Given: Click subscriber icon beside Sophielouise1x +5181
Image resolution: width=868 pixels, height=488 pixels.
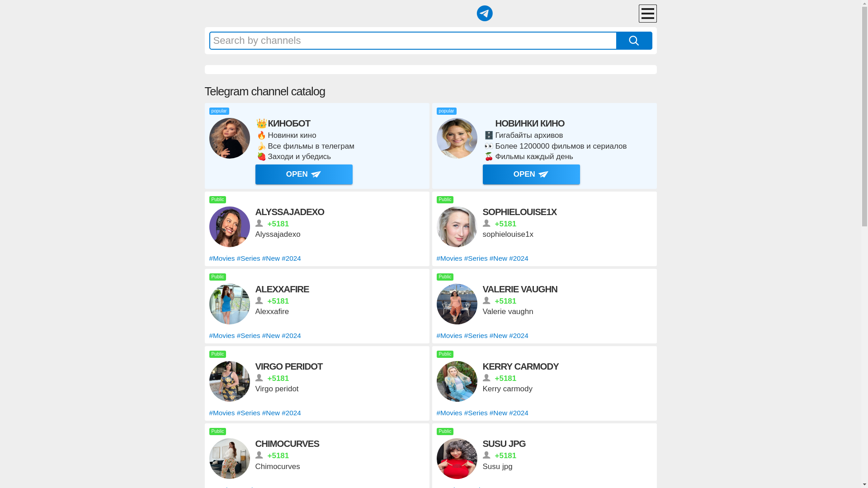Looking at the screenshot, I should pyautogui.click(x=486, y=224).
